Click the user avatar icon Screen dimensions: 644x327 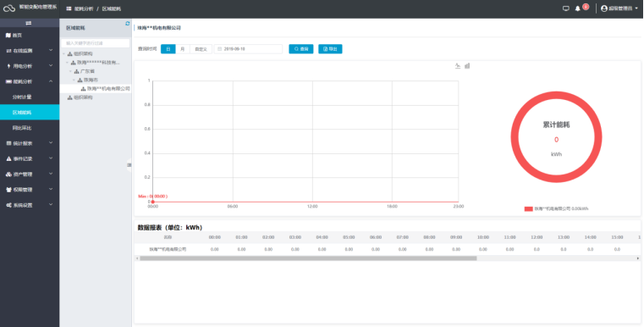(603, 8)
